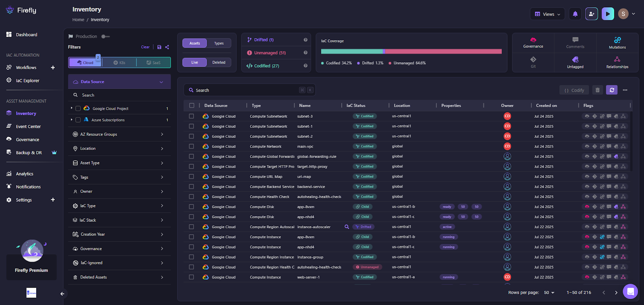The height and width of the screenshot is (305, 644).
Task: Select checkbox for instance-autoscaler row
Action: tap(192, 227)
